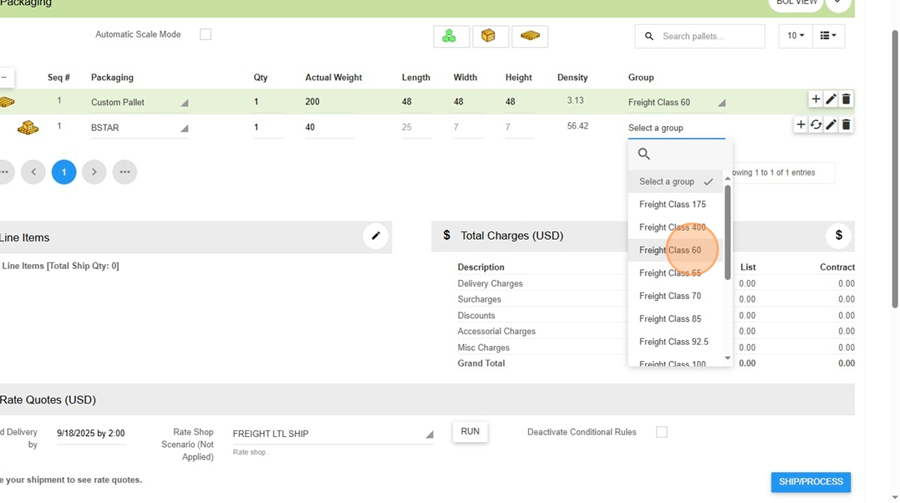Open the page size 10 dropdown

coord(795,36)
